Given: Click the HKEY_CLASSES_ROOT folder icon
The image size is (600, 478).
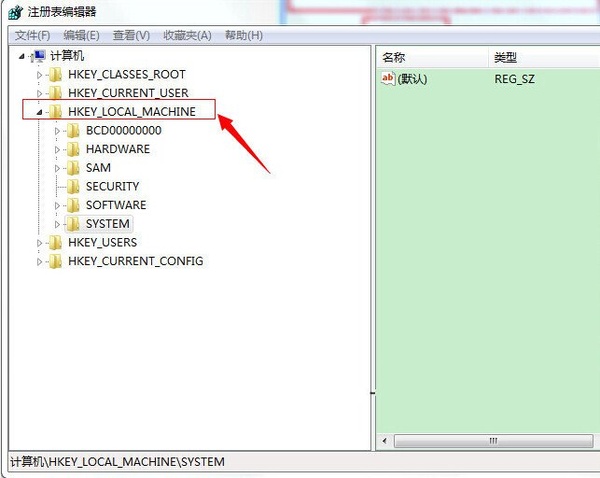Looking at the screenshot, I should (55, 75).
